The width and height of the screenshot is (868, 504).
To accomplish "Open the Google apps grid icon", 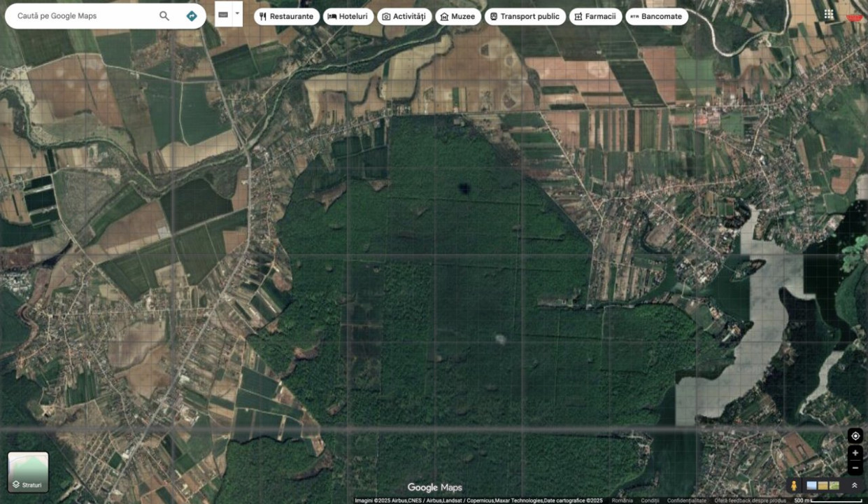I will tap(828, 13).
